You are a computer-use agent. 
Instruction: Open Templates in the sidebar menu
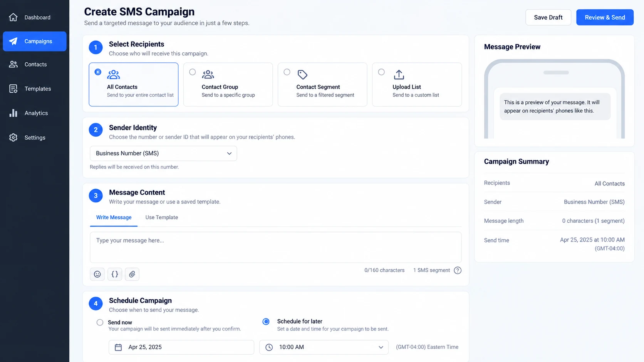click(35, 88)
